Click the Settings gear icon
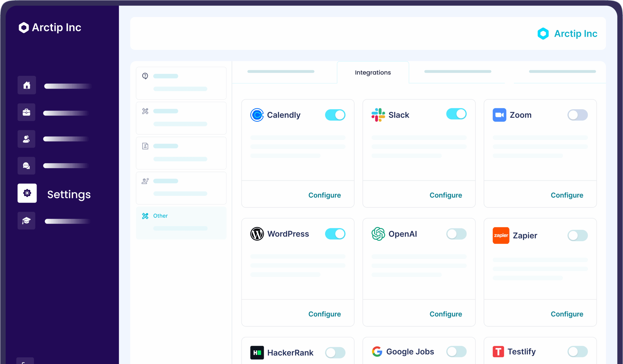The width and height of the screenshot is (623, 364). click(27, 193)
